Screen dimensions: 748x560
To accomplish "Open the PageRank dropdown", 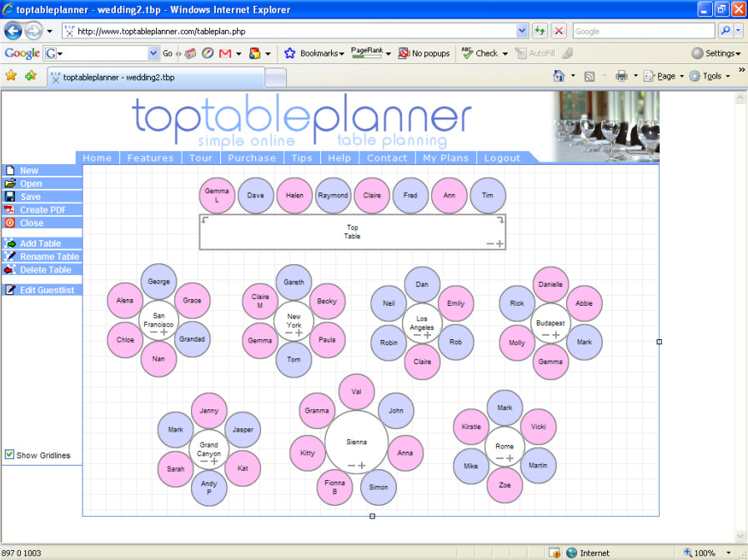I will tap(389, 54).
